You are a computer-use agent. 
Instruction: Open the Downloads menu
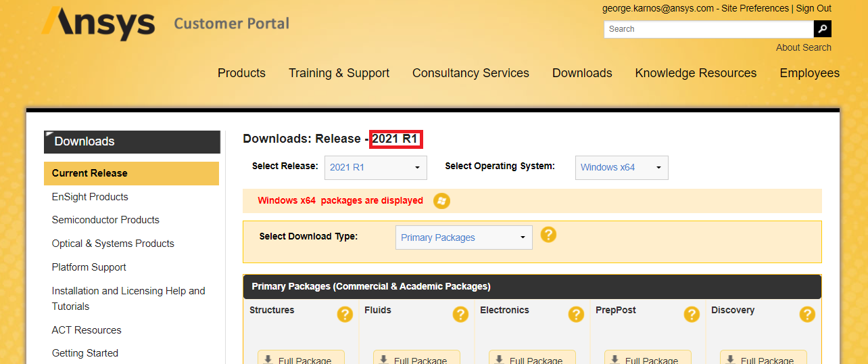tap(582, 73)
